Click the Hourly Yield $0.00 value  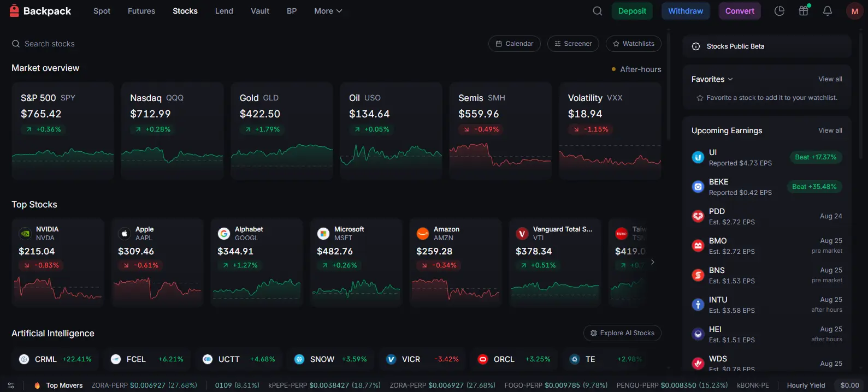(849, 385)
